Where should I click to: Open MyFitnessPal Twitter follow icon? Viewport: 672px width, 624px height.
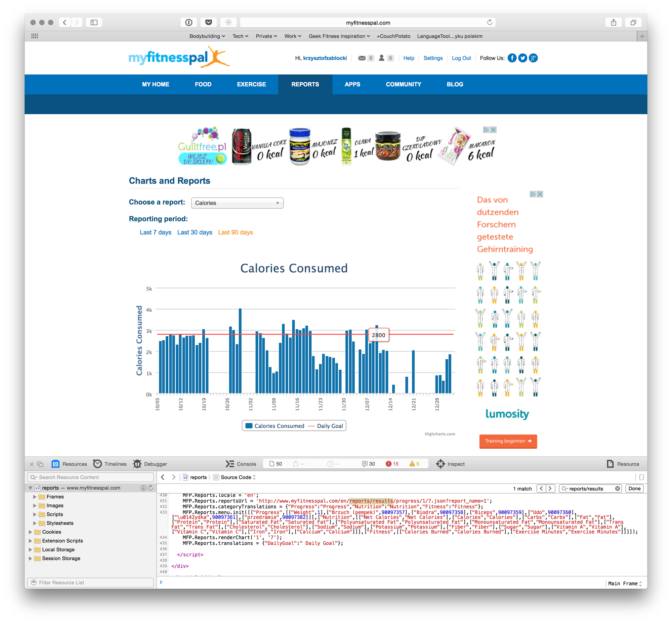tap(522, 58)
